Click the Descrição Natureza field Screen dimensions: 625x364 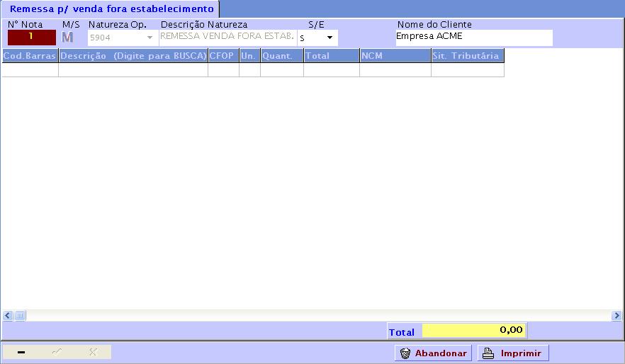point(227,37)
